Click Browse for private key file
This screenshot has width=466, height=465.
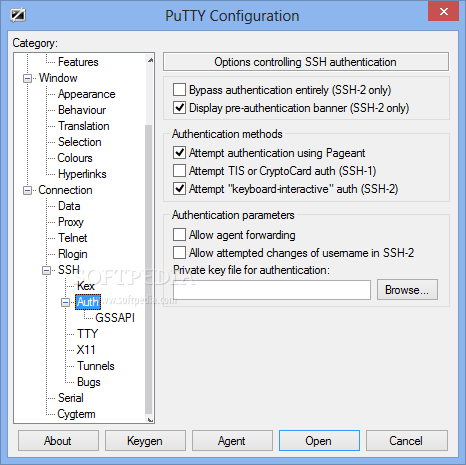click(407, 290)
